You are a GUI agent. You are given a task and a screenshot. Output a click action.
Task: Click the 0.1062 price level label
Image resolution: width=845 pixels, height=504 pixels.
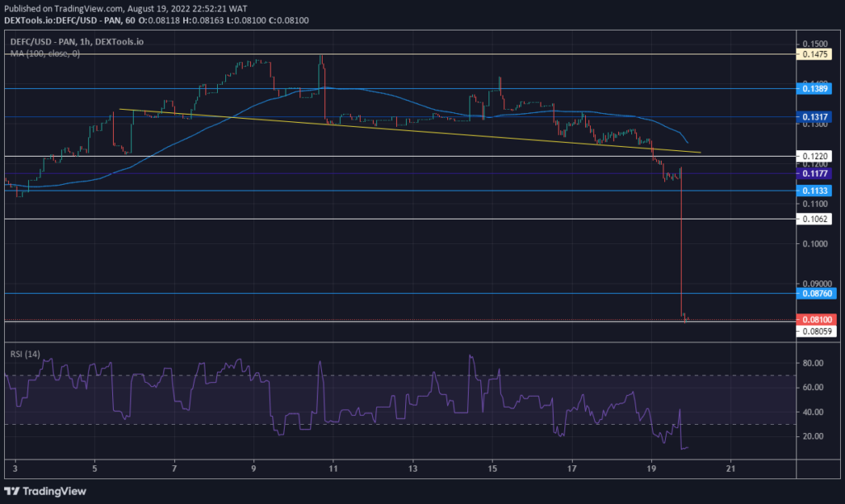[814, 219]
